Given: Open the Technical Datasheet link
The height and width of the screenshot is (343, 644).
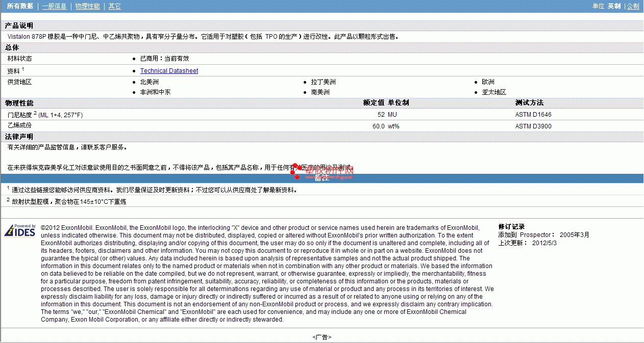Looking at the screenshot, I should (169, 71).
